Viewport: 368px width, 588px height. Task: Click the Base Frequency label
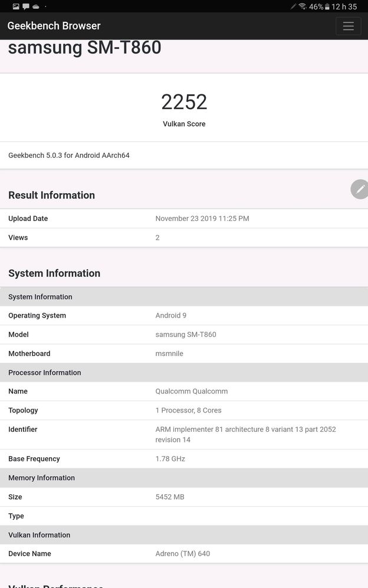[x=34, y=459]
